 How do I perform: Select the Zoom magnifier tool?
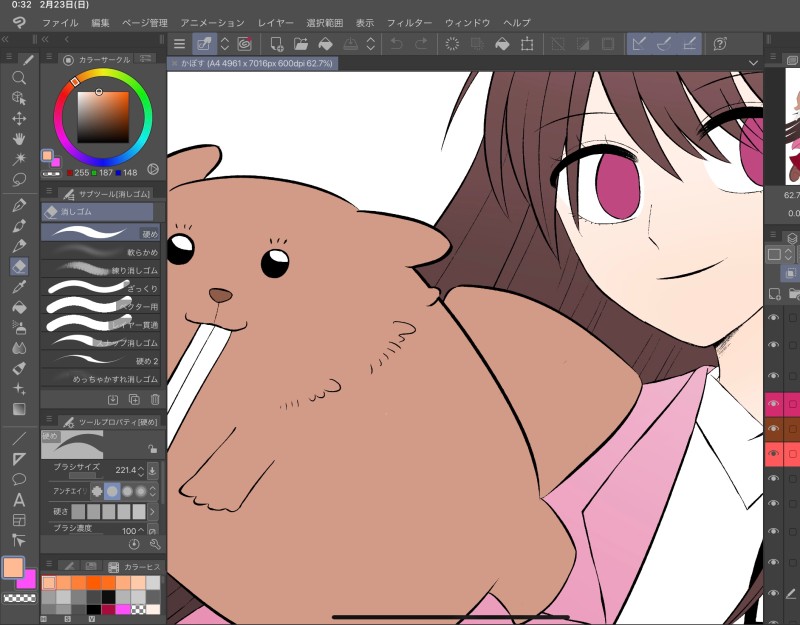(19, 78)
